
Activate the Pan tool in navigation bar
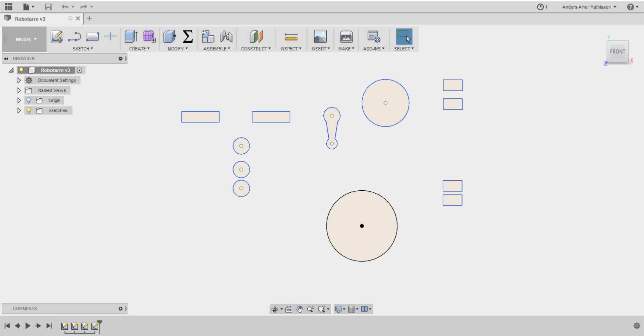coord(300,309)
